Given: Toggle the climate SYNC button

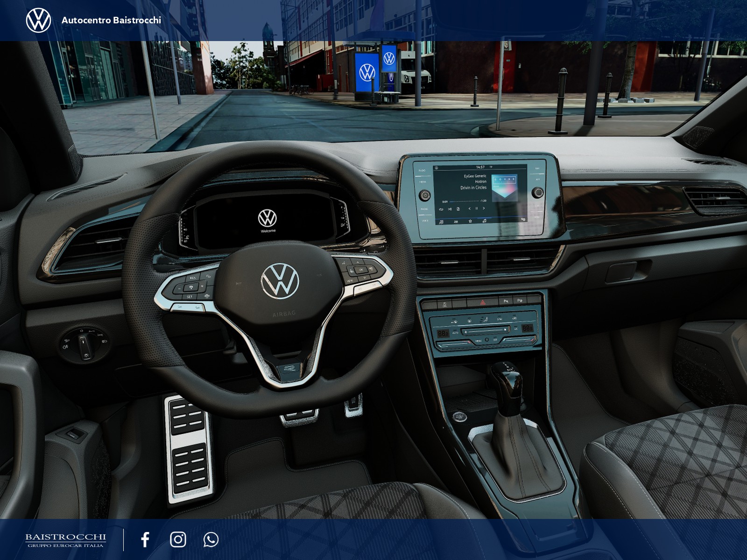Looking at the screenshot, I should click(x=499, y=319).
